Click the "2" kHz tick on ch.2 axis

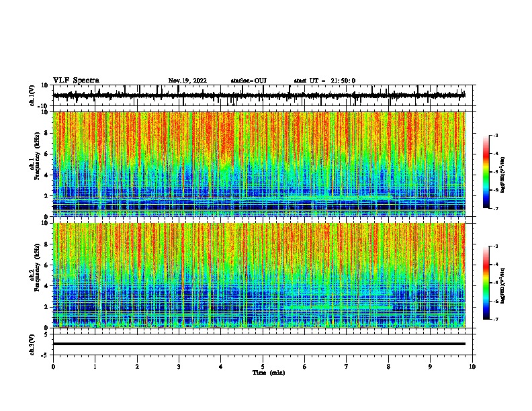tap(46, 307)
